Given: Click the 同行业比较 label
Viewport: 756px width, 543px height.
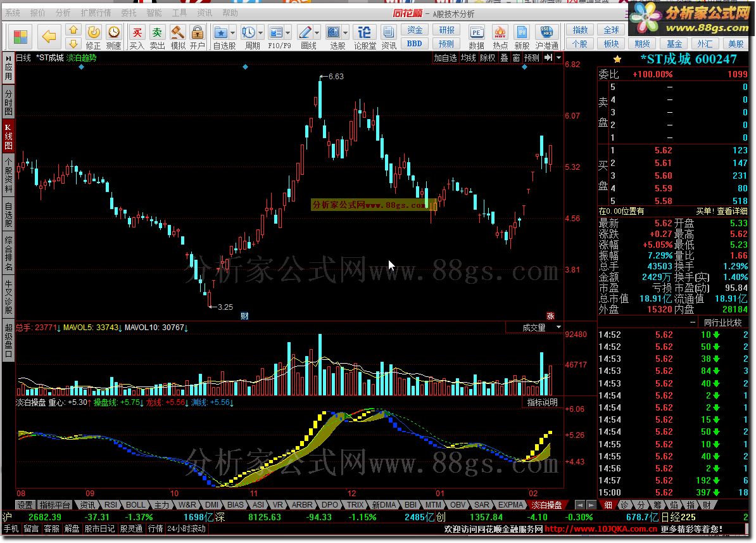Looking at the screenshot, I should 722,323.
